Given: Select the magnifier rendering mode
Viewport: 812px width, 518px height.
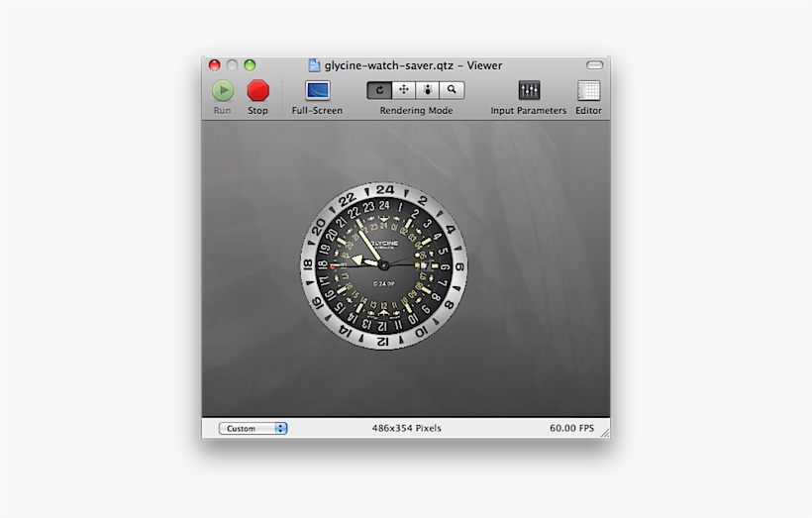Looking at the screenshot, I should [452, 90].
